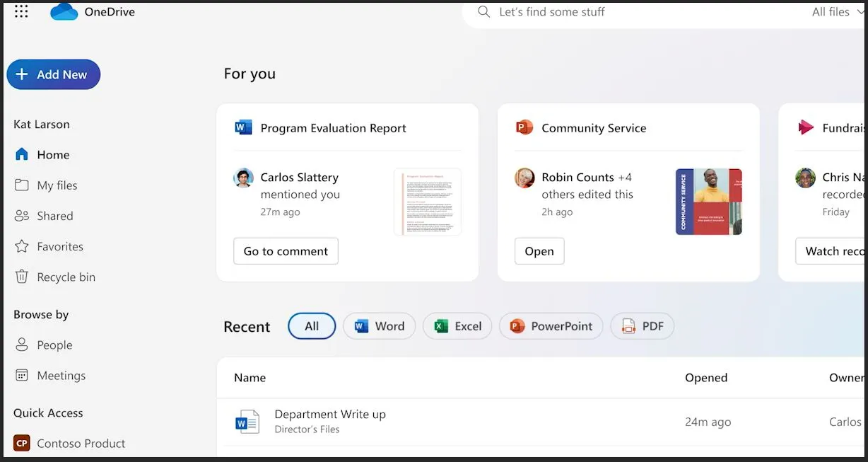
Task: Click the Home house icon
Action: [22, 154]
